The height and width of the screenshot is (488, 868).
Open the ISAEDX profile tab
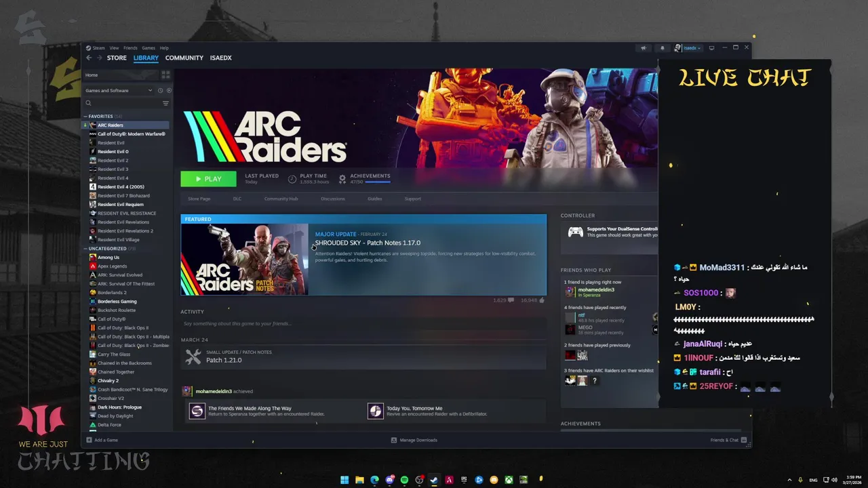point(221,58)
